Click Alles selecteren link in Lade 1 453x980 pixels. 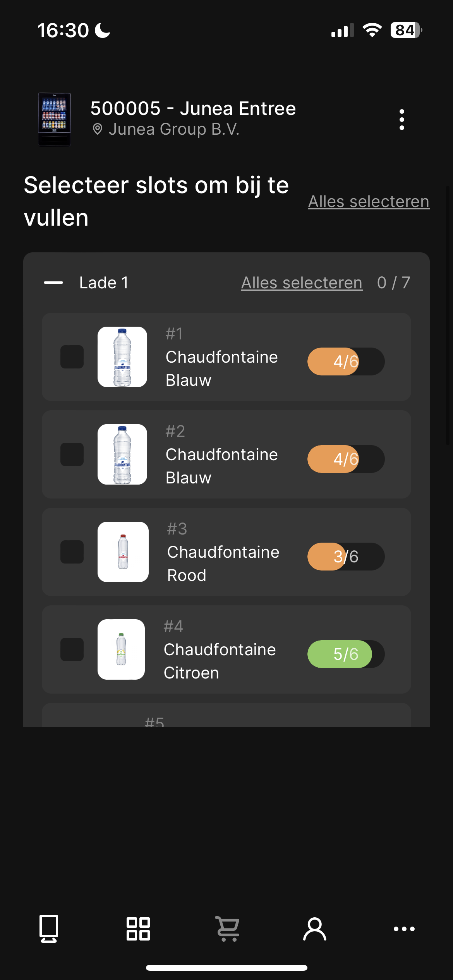click(x=302, y=283)
